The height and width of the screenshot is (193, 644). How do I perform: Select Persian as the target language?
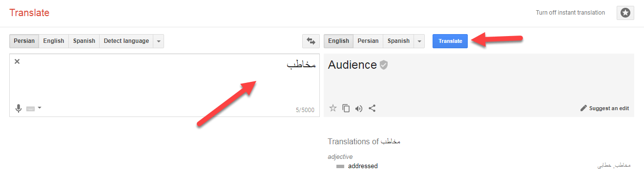(368, 41)
